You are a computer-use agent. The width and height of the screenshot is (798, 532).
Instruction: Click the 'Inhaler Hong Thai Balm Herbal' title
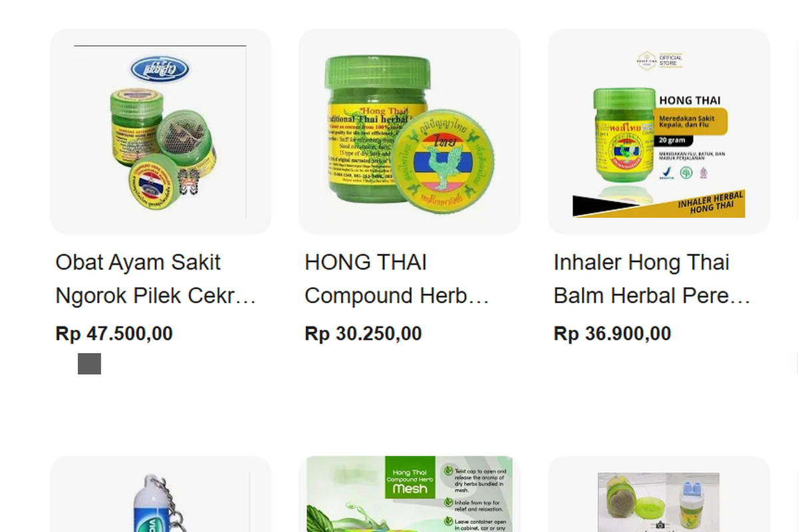pyautogui.click(x=652, y=279)
